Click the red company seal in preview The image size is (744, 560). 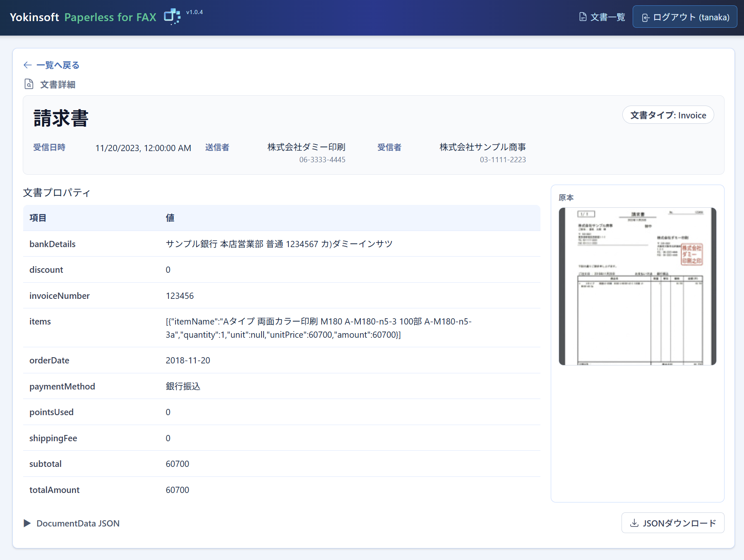coord(691,255)
